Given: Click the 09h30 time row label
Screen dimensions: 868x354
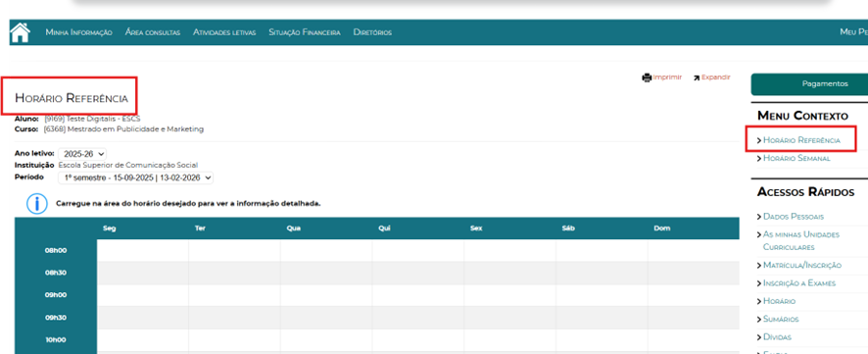Looking at the screenshot, I should tap(56, 318).
